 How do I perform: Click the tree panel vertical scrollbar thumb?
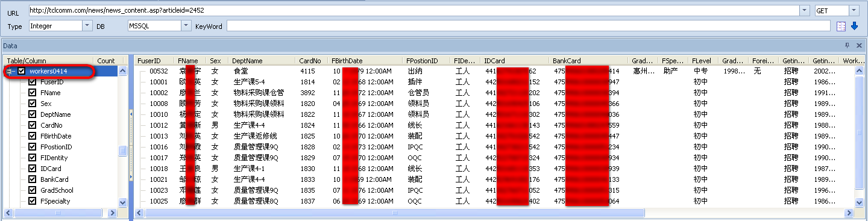click(123, 151)
